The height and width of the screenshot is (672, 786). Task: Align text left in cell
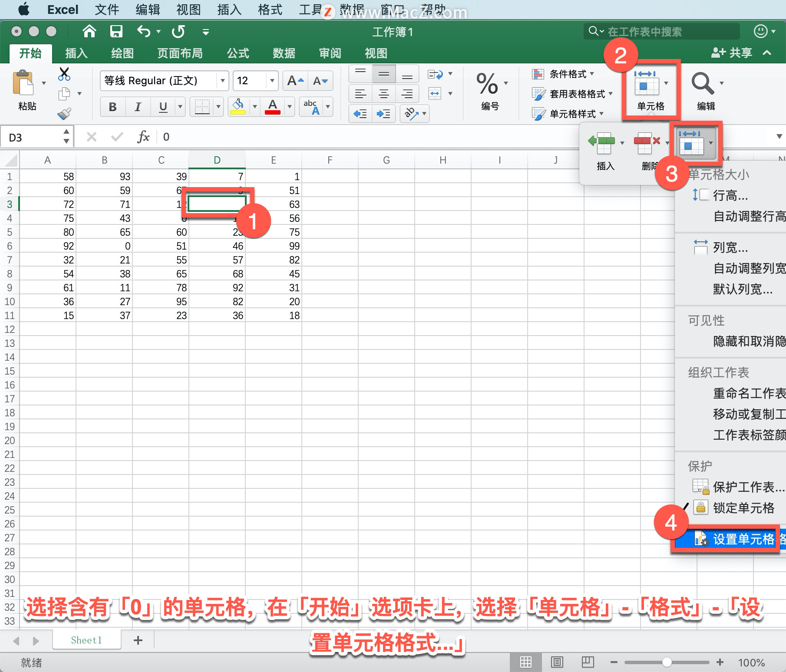tap(360, 93)
